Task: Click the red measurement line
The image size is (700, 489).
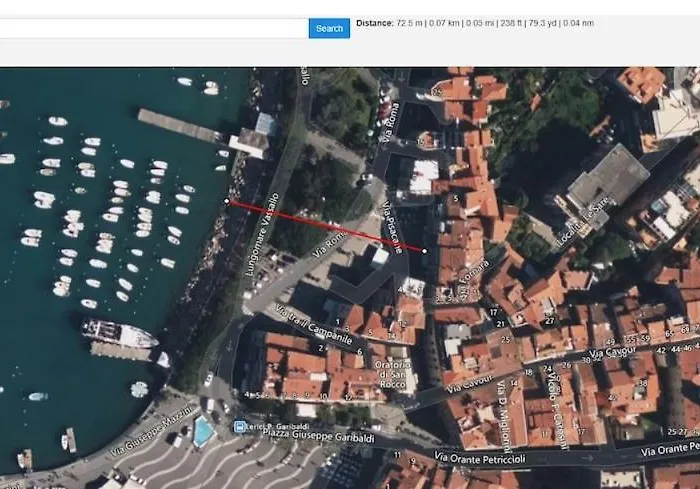Action: tap(325, 226)
